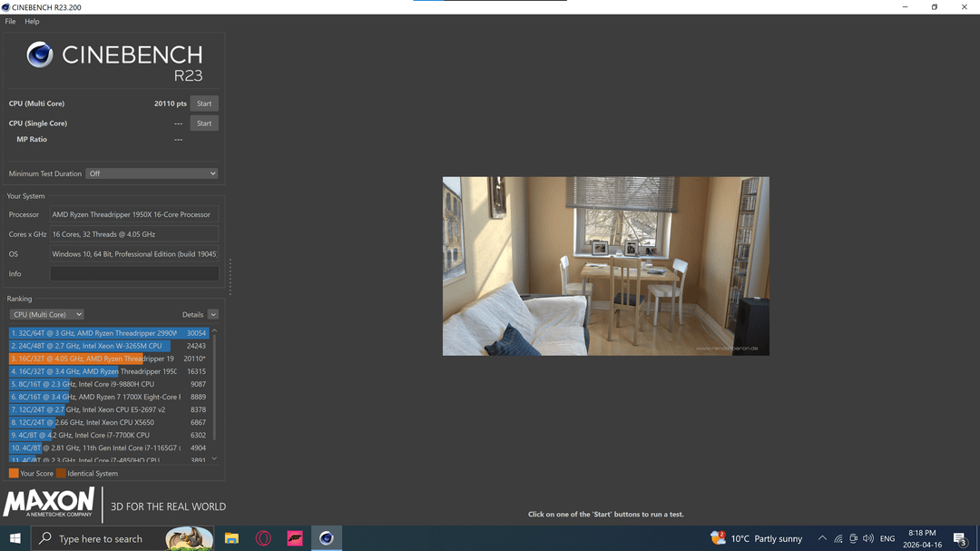The height and width of the screenshot is (551, 980).
Task: Show hidden system tray icons
Action: click(822, 538)
